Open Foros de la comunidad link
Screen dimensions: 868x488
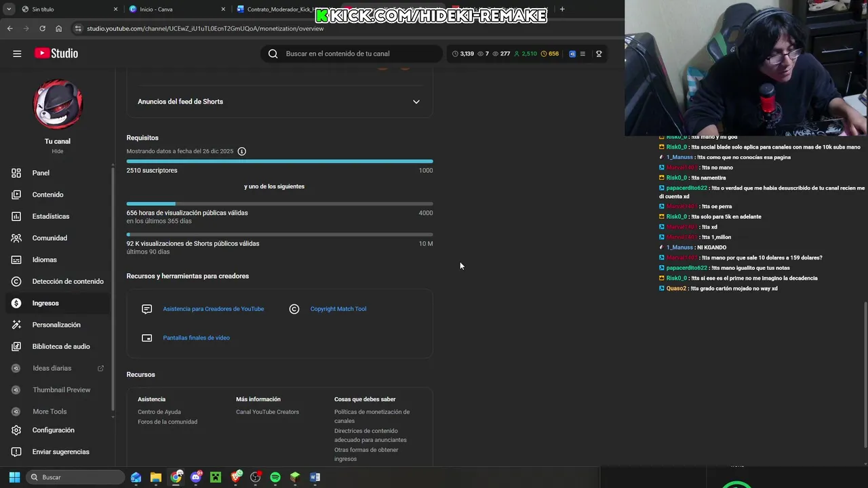click(167, 422)
